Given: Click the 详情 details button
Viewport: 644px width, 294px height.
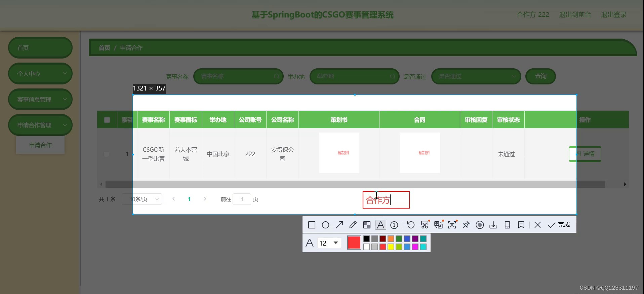Looking at the screenshot, I should pyautogui.click(x=585, y=154).
